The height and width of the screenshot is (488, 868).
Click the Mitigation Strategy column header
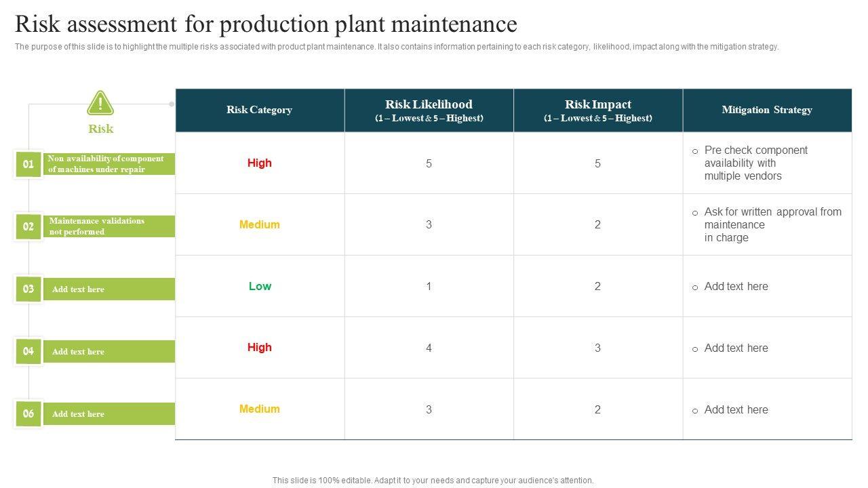tap(767, 110)
